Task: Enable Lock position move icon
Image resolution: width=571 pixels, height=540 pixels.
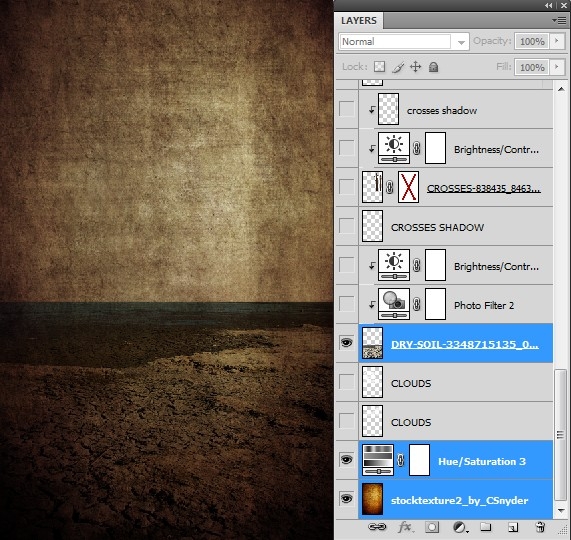Action: pos(416,67)
